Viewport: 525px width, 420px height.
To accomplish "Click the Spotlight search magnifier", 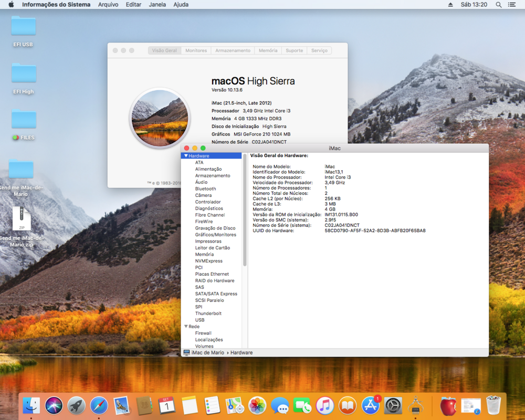I will (499, 5).
